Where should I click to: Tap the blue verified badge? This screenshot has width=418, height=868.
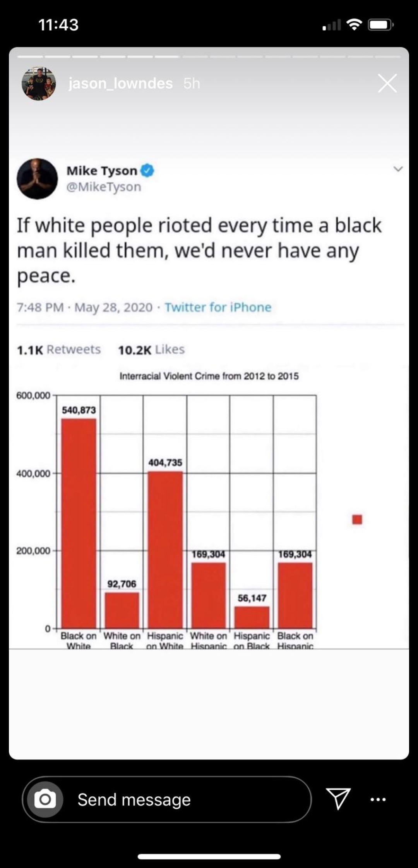(x=147, y=170)
